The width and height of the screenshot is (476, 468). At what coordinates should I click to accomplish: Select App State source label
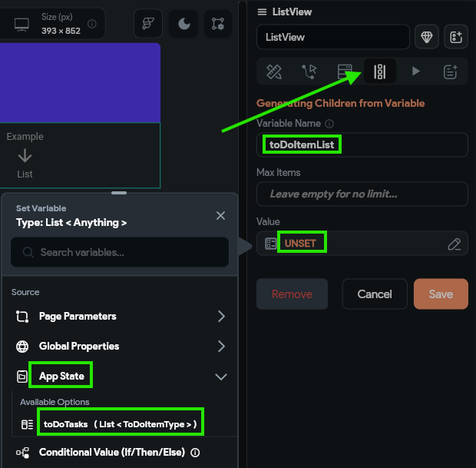coord(61,377)
